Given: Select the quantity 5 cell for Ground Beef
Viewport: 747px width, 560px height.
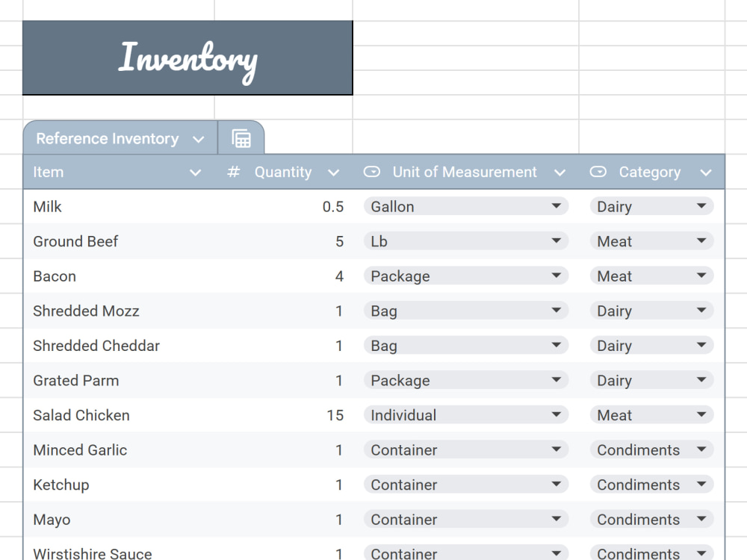Looking at the screenshot, I should (283, 241).
